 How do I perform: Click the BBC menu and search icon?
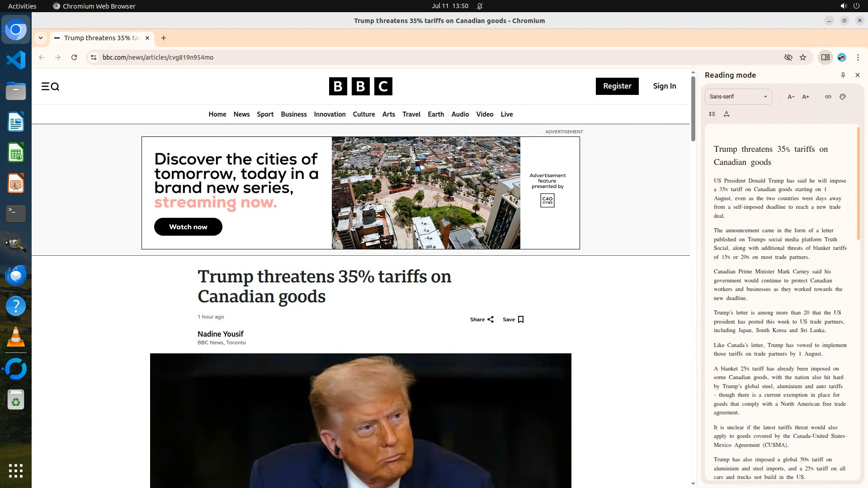coord(50,86)
